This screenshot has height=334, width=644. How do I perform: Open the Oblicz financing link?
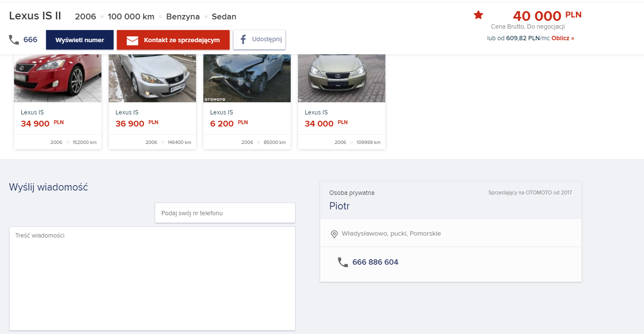(563, 38)
